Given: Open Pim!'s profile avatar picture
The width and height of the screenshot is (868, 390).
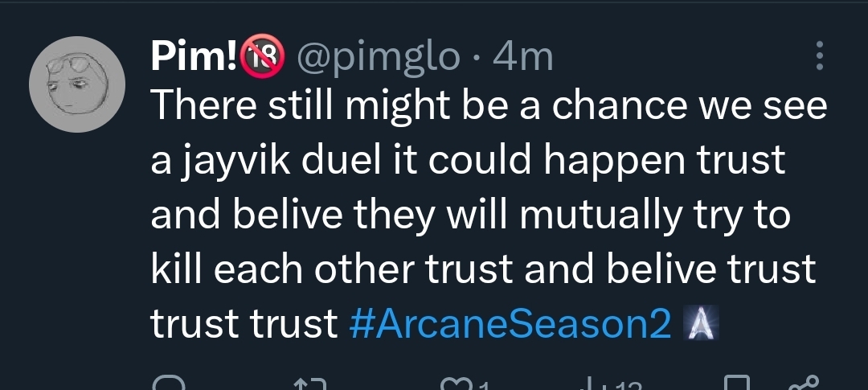Looking at the screenshot, I should tap(77, 84).
